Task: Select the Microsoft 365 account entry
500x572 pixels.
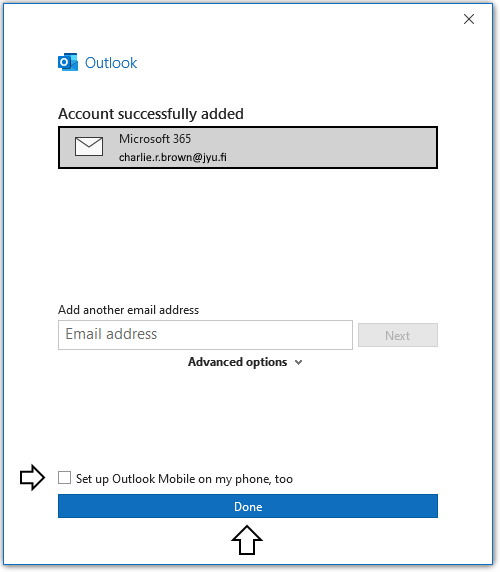Action: click(x=248, y=148)
